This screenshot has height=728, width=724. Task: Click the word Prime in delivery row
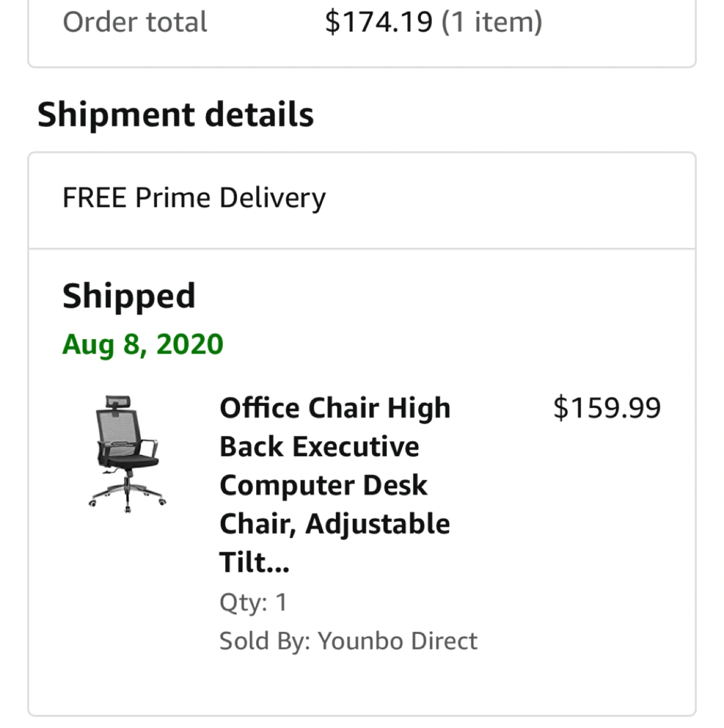pyautogui.click(x=172, y=198)
